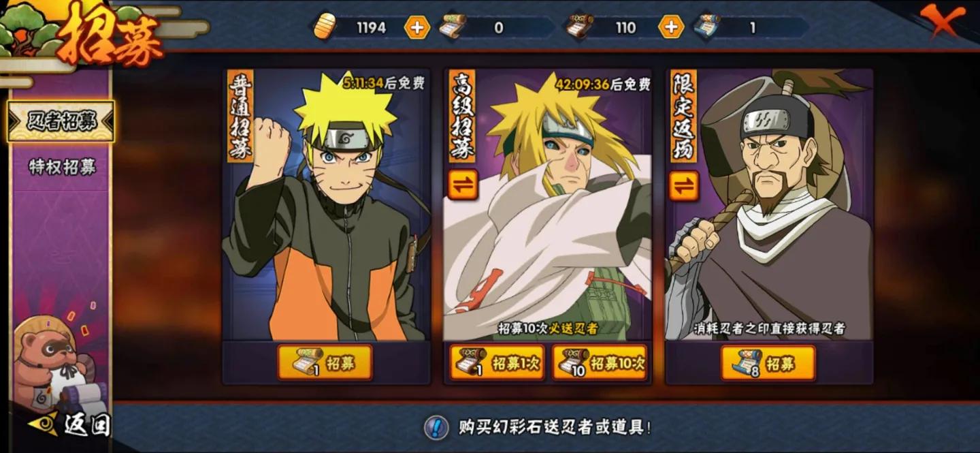Add more gold coins with plus button
Screen dimensions: 980x453
417,27
